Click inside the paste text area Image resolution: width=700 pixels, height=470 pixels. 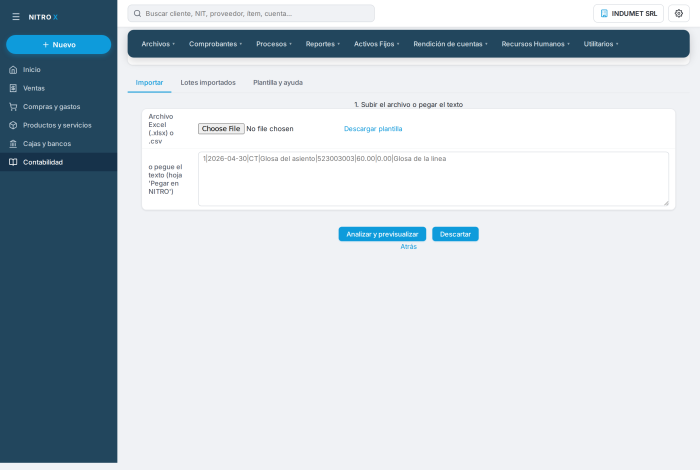tap(433, 179)
